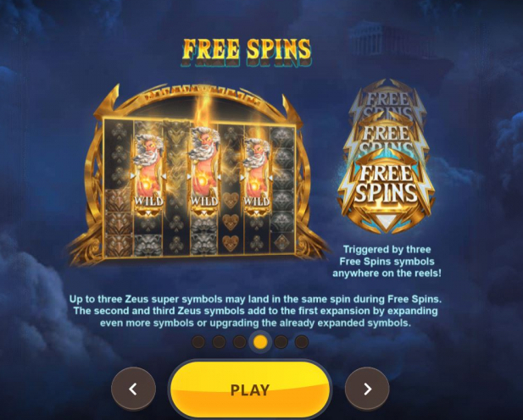Click the highlighted fourth page dot
Image resolution: width=523 pixels, height=420 pixels.
point(260,342)
